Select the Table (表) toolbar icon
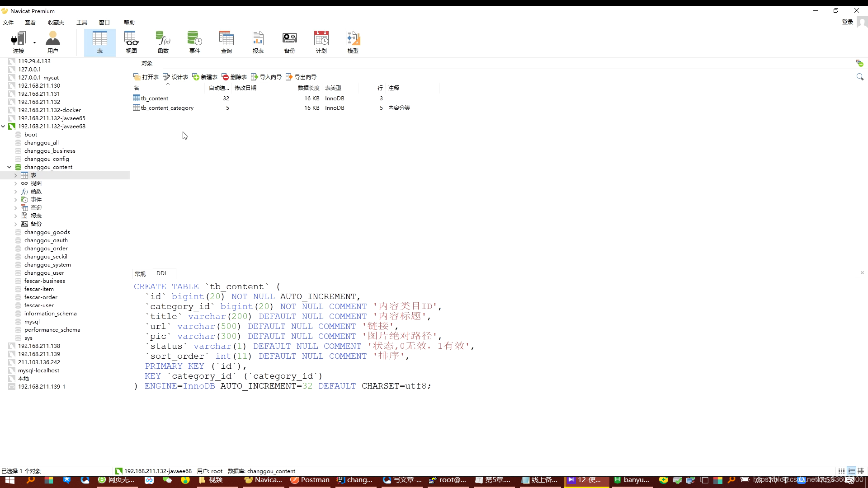The height and width of the screenshot is (488, 868). [100, 42]
